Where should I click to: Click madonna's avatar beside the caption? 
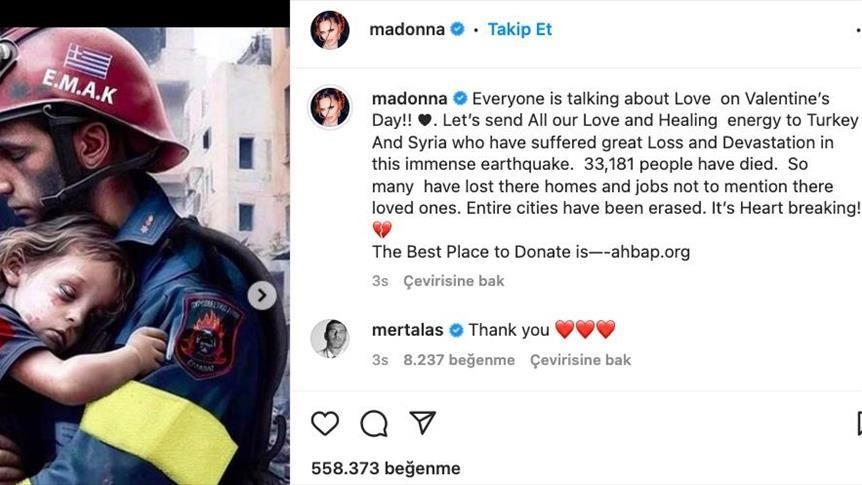pyautogui.click(x=330, y=107)
